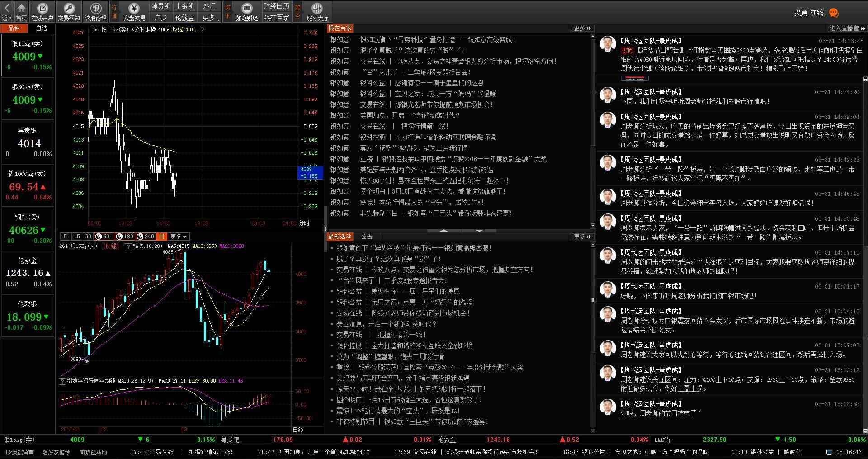The image size is (868, 459).
Task: Open 在线开户 account opening icon
Action: [x=42, y=9]
